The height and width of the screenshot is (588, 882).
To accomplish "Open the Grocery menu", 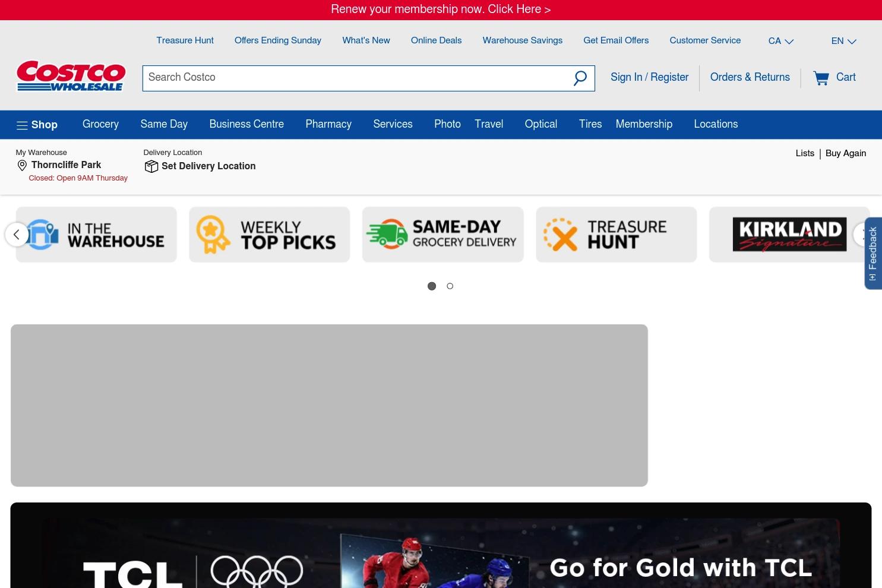I will [100, 124].
